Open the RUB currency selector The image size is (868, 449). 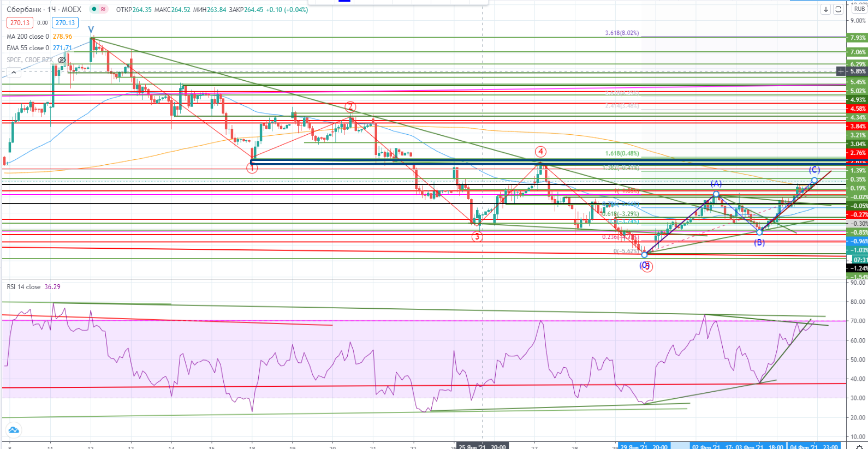tap(859, 9)
